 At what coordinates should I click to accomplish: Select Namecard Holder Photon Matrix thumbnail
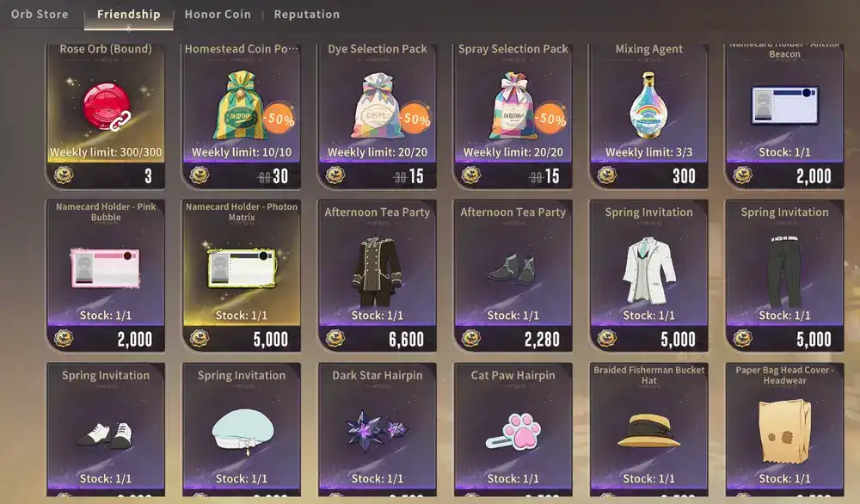click(x=242, y=268)
